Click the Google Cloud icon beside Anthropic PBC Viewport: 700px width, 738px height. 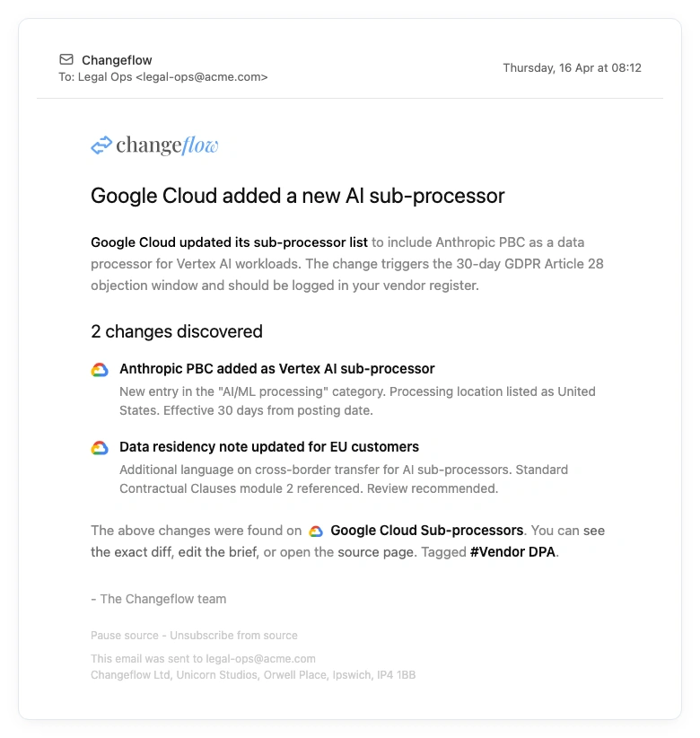click(100, 370)
